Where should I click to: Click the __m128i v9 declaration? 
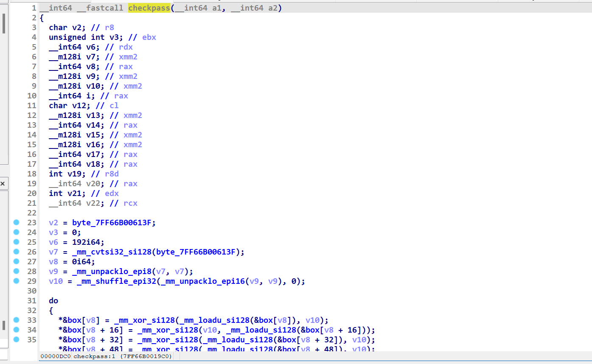click(75, 76)
